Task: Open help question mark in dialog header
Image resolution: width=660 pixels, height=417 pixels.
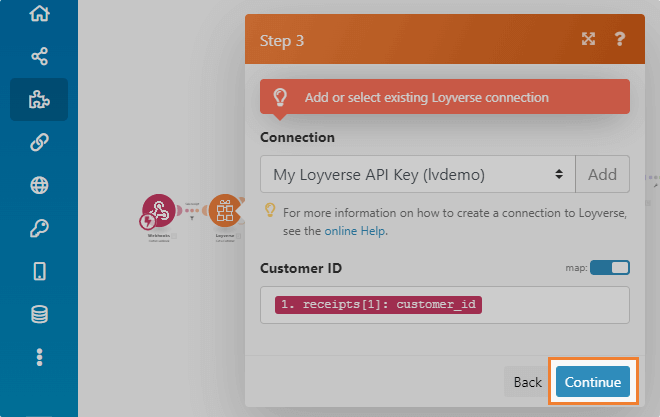Action: coord(620,39)
